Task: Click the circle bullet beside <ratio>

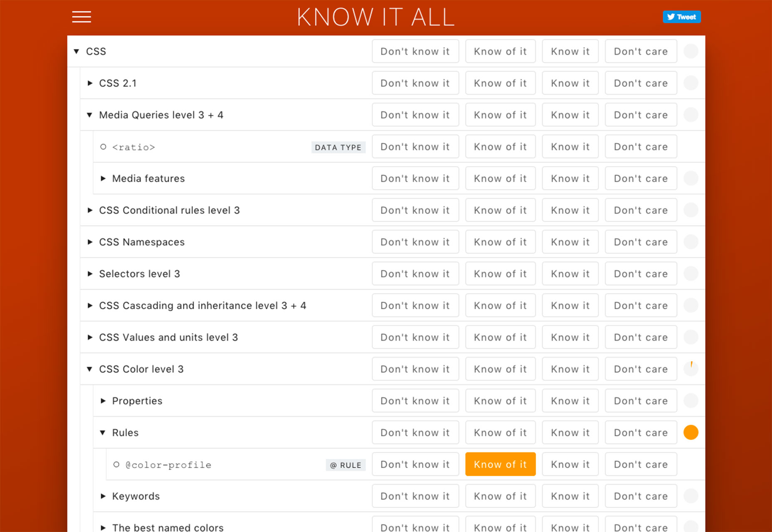Action: (103, 147)
